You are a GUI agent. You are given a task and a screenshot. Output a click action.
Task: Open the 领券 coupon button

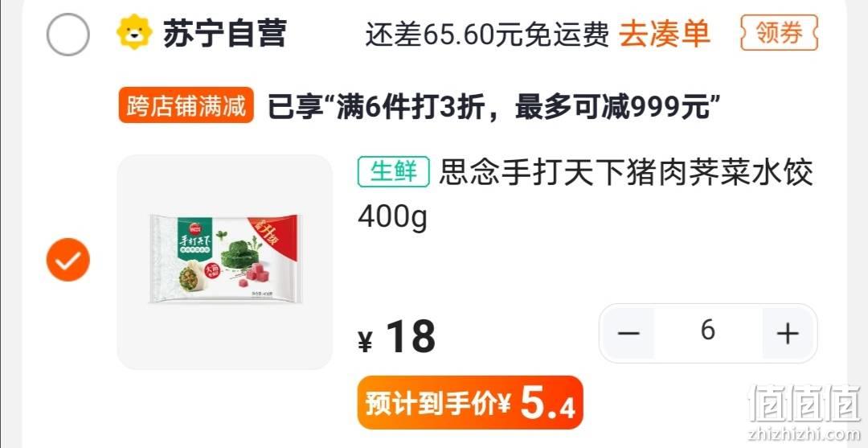tap(779, 33)
